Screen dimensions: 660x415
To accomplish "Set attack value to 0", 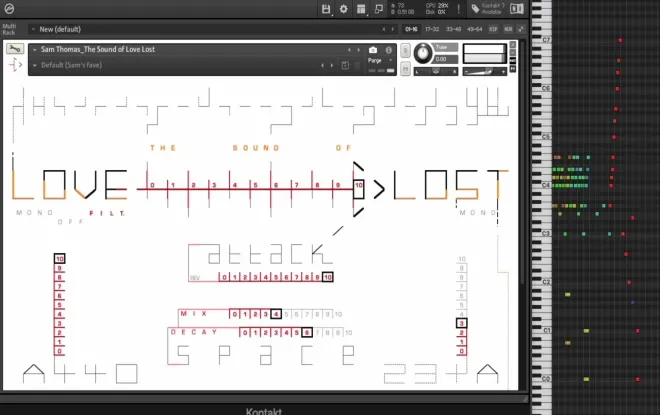I will pos(224,277).
